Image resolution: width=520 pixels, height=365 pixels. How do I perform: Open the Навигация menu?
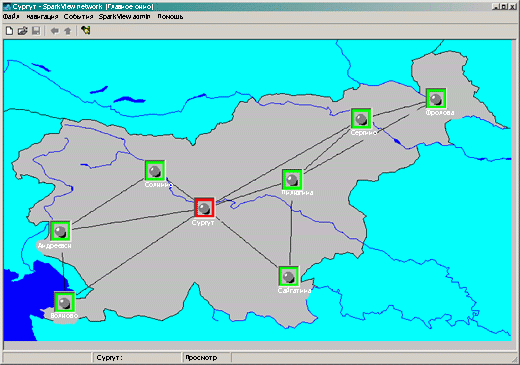pos(42,16)
